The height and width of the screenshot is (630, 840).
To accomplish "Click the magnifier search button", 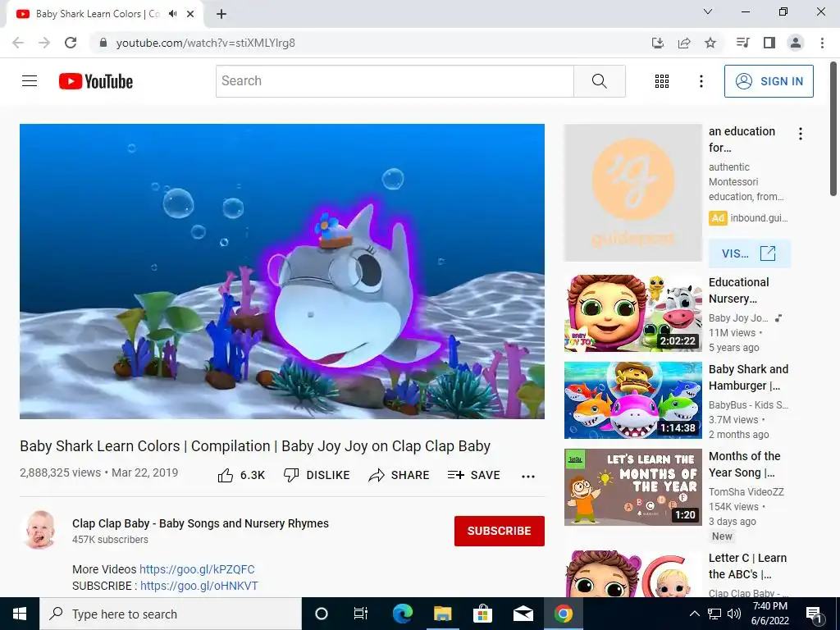I will click(600, 81).
